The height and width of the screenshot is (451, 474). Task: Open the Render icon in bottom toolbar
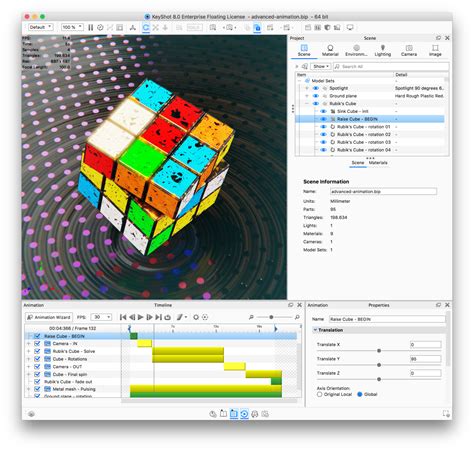[x=265, y=414]
